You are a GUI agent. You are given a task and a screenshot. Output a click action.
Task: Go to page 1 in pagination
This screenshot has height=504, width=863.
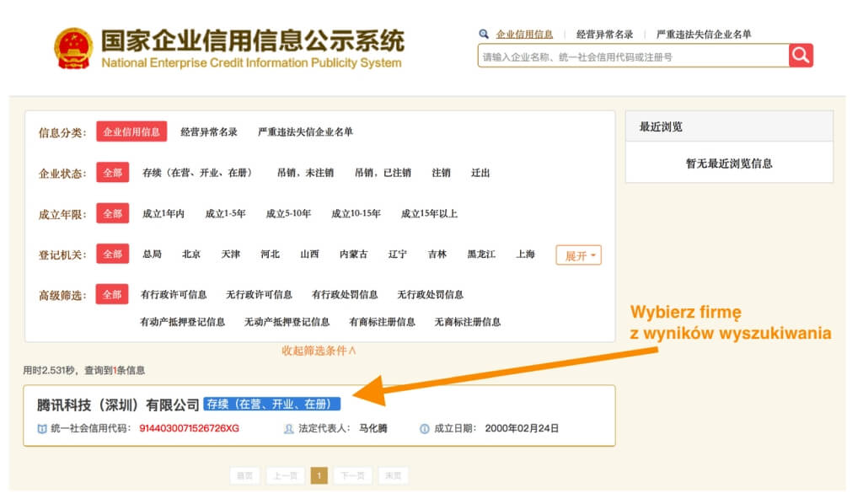pos(319,476)
